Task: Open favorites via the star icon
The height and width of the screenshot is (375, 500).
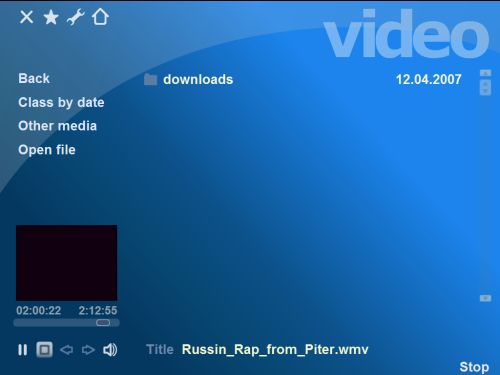Action: 51,17
